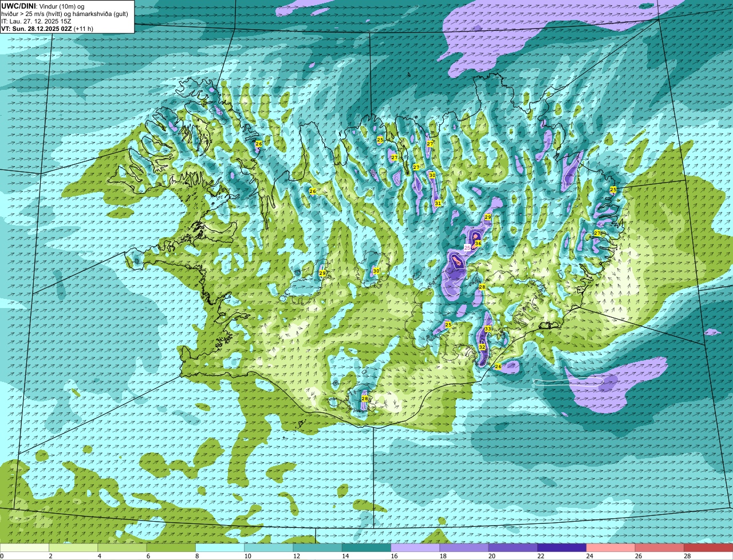
Task: Click the 12–14 m/s legend color swatch
Action: (x=318, y=547)
